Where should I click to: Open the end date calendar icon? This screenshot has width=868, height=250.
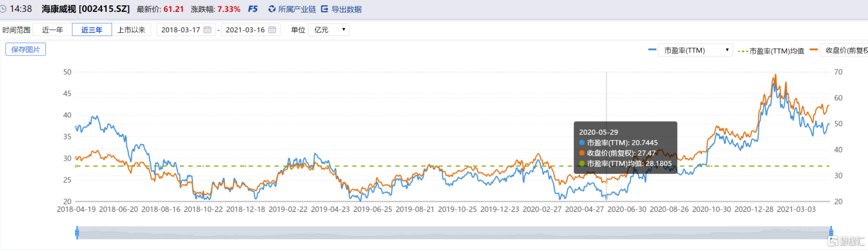tap(272, 30)
